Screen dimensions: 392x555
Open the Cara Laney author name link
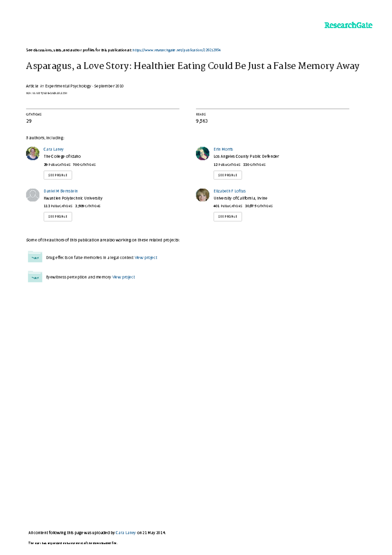(54, 149)
